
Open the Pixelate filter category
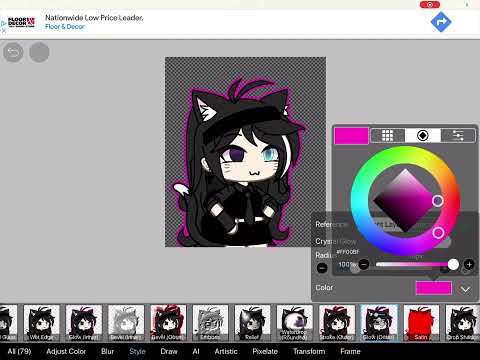[265, 351]
